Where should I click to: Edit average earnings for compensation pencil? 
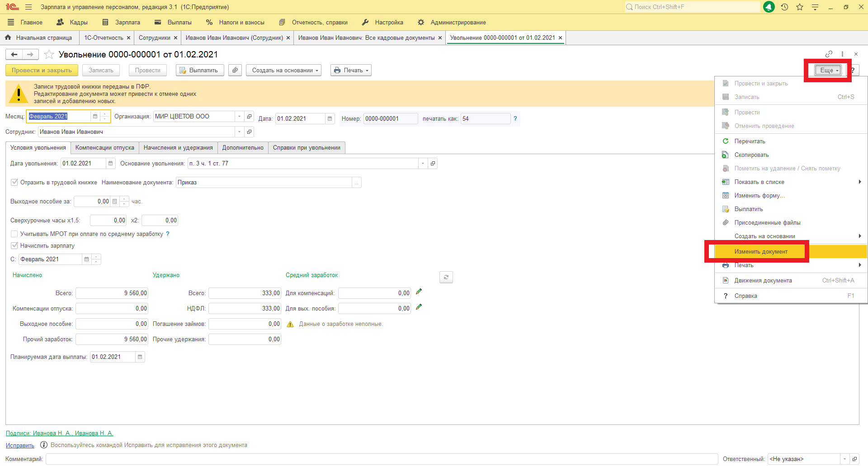(x=419, y=292)
